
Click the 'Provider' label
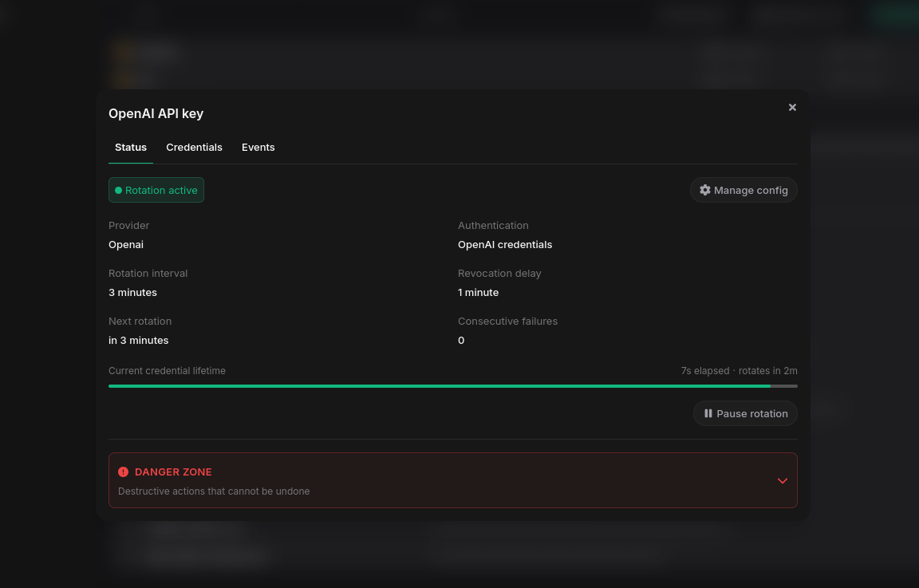129,226
